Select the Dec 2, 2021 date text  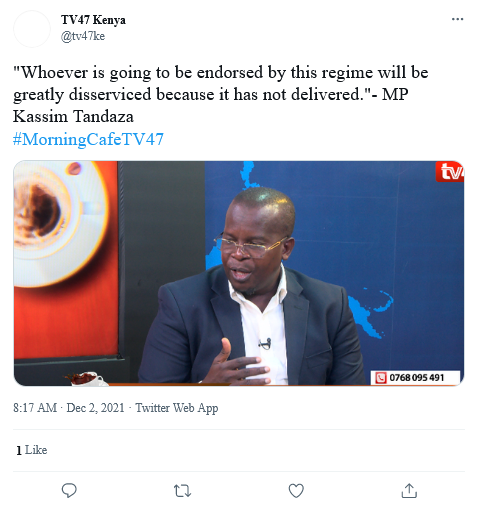(x=95, y=408)
